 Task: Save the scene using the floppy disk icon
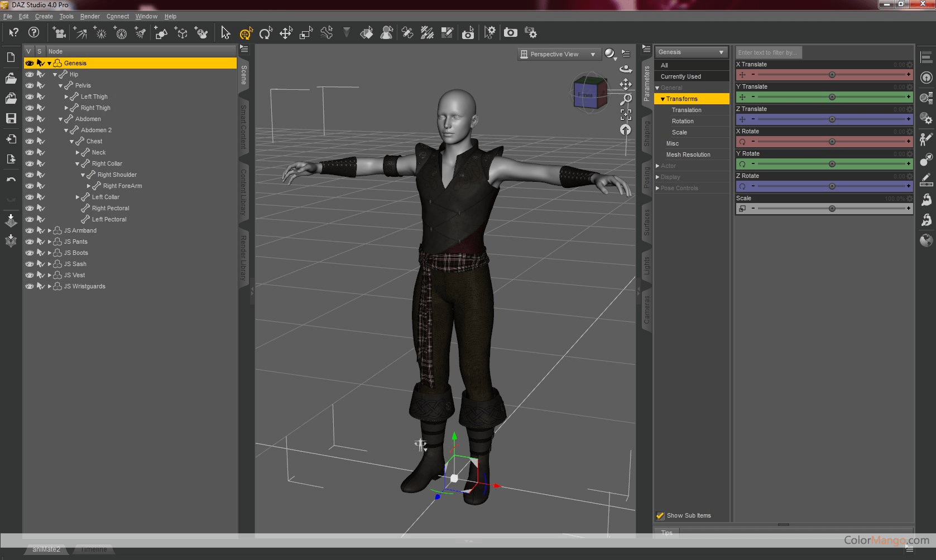pos(11,118)
